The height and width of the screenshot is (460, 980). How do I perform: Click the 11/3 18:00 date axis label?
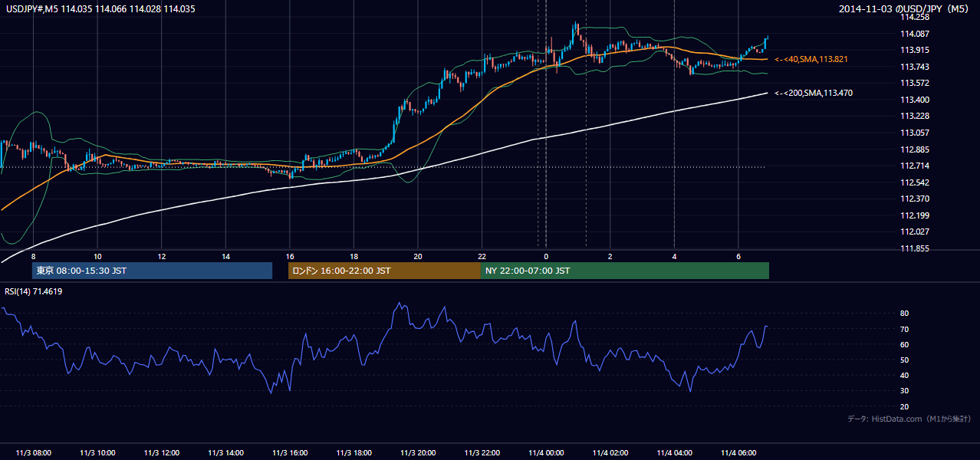click(x=354, y=452)
